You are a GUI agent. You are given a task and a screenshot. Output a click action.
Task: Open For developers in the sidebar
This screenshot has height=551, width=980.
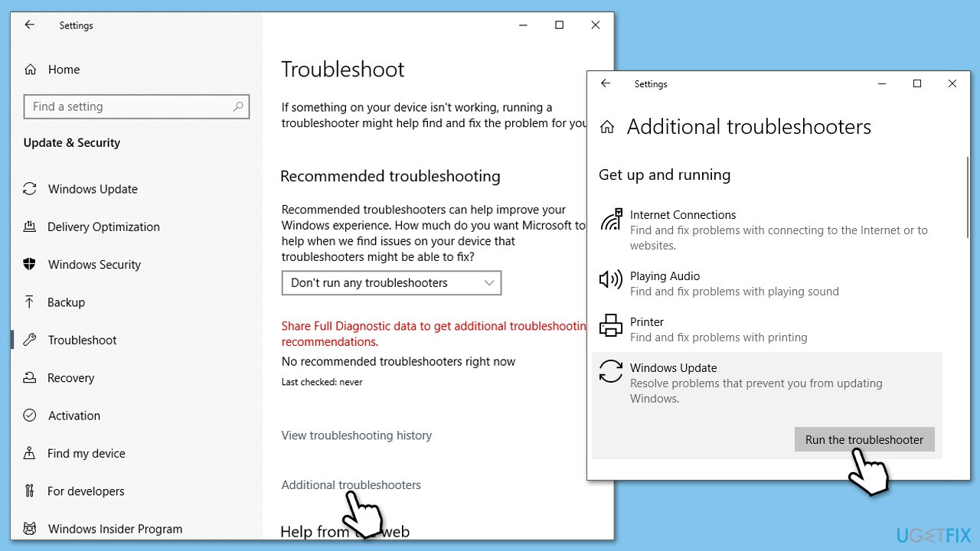[x=86, y=491]
